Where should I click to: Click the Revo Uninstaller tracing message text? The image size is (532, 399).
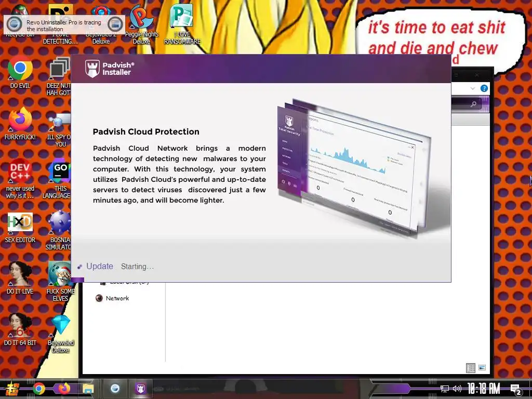[x=64, y=25]
